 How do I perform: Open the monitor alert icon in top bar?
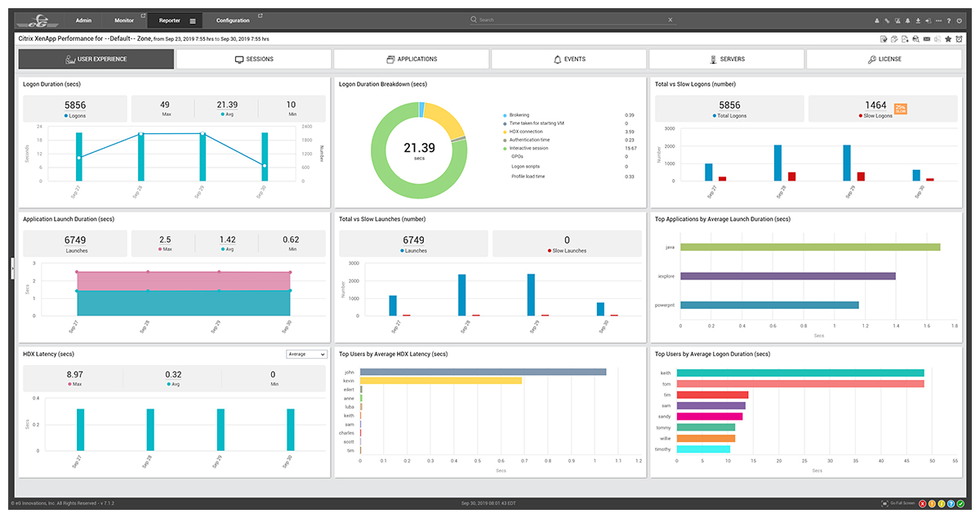pyautogui.click(x=898, y=20)
